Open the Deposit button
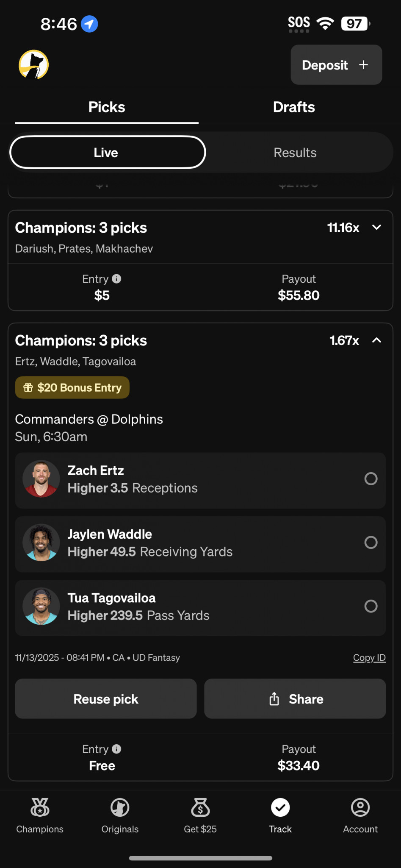 (x=336, y=65)
